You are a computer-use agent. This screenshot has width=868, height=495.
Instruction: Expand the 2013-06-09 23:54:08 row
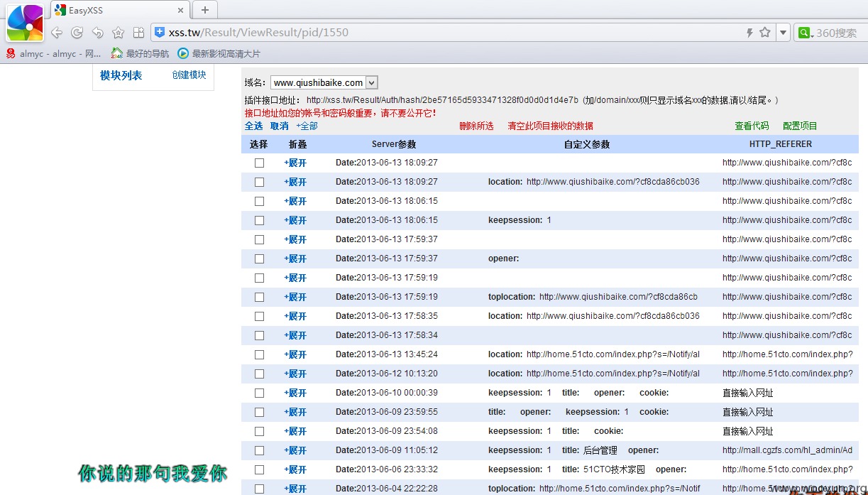point(295,431)
